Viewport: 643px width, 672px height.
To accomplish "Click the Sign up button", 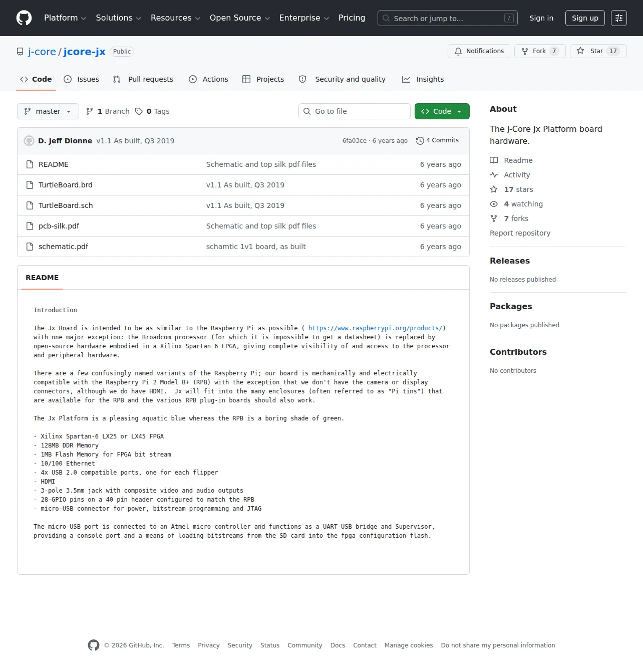I will [585, 18].
